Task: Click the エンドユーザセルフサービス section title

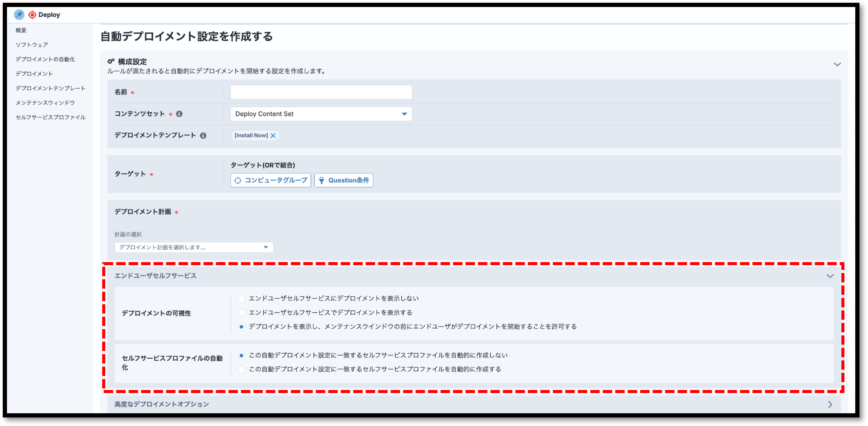Action: tap(155, 275)
